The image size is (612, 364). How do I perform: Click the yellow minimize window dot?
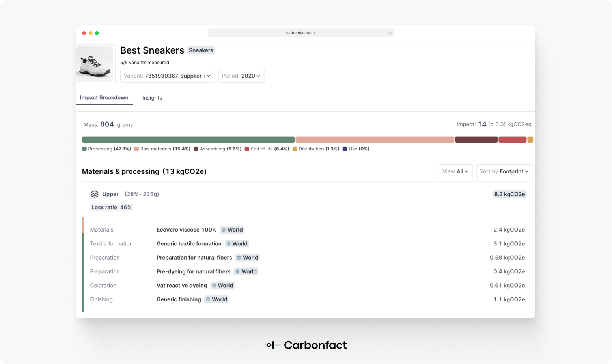point(90,33)
